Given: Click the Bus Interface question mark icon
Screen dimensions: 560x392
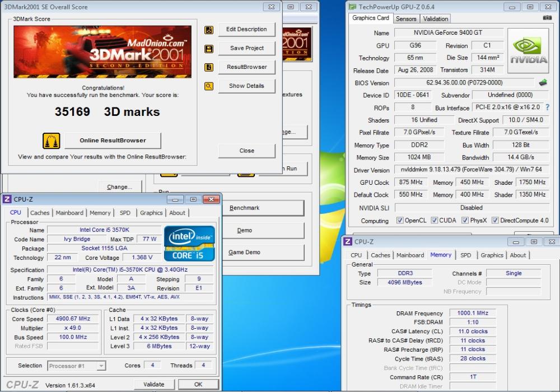Looking at the screenshot, I should coord(547,107).
